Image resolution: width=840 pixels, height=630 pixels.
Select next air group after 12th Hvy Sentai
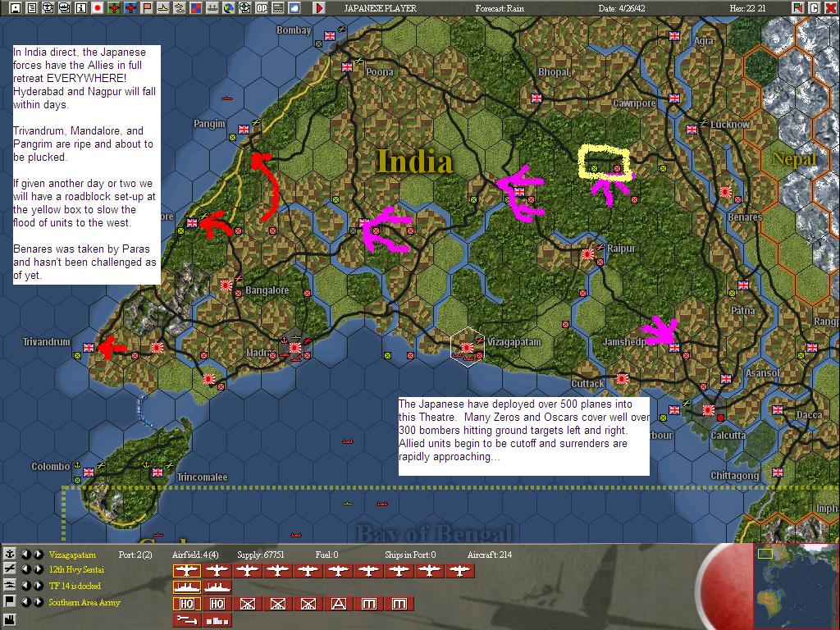(38, 569)
